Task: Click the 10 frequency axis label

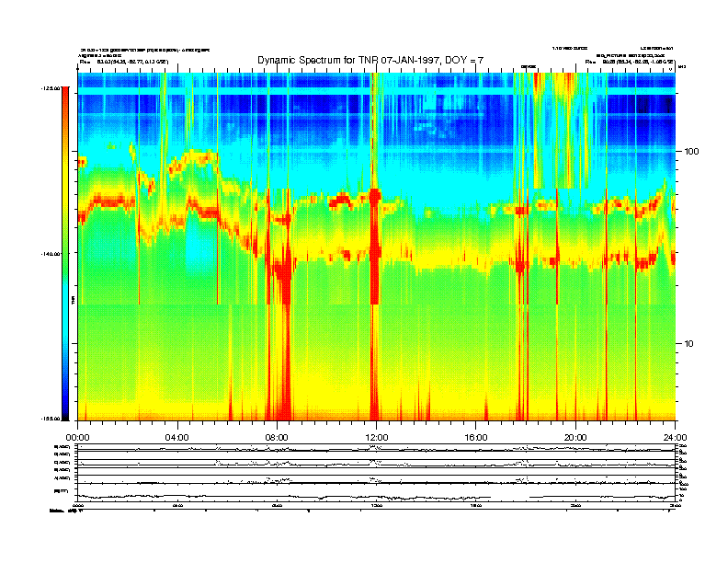Action: click(689, 344)
